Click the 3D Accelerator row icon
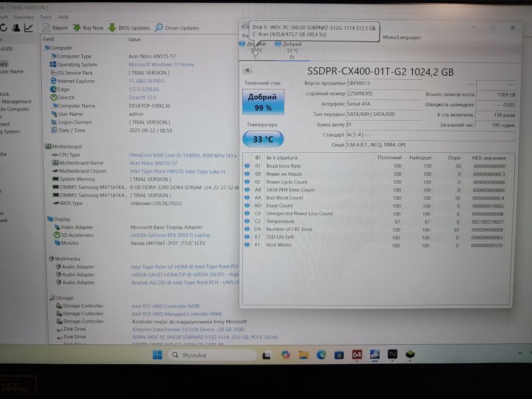Viewport: 532px width, 399px height. [x=57, y=235]
